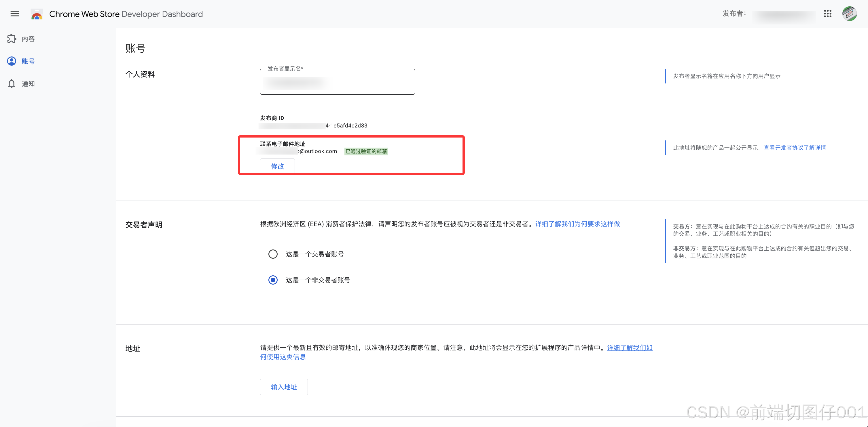Open 详细了解我们如何使用这类信息 link

[x=630, y=348]
